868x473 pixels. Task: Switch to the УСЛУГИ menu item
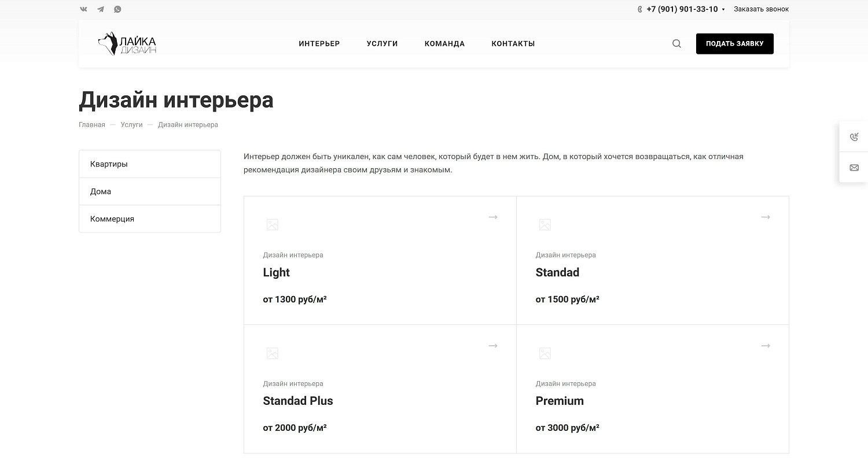pos(382,43)
